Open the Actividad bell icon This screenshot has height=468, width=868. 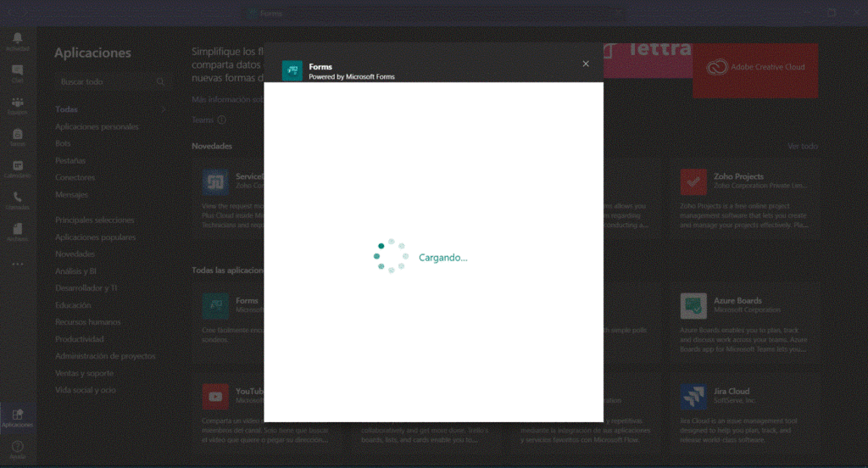pos(17,40)
